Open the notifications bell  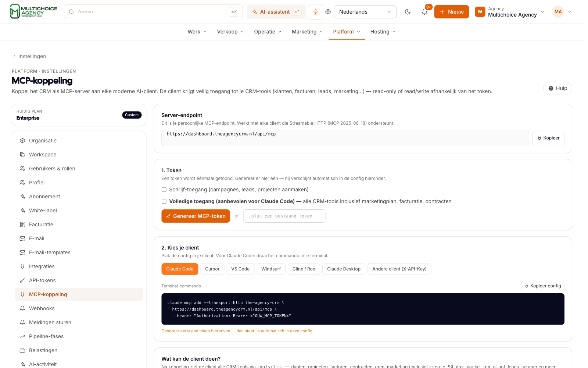pos(424,12)
